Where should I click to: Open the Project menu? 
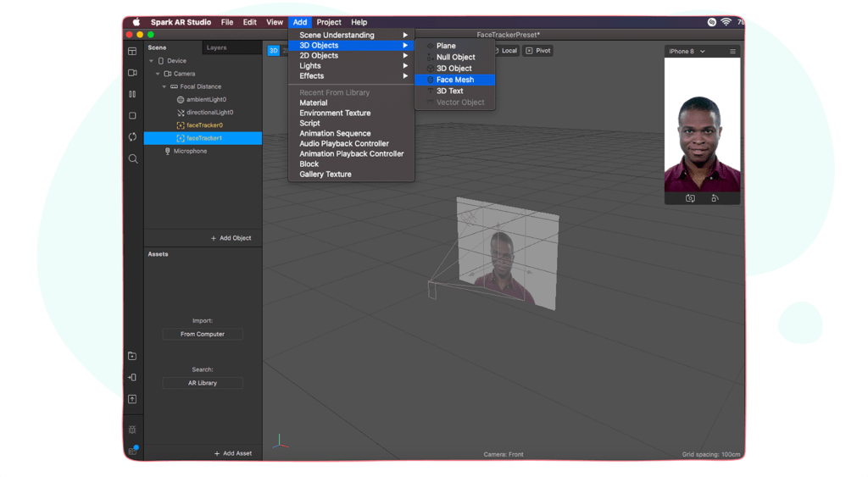click(329, 22)
